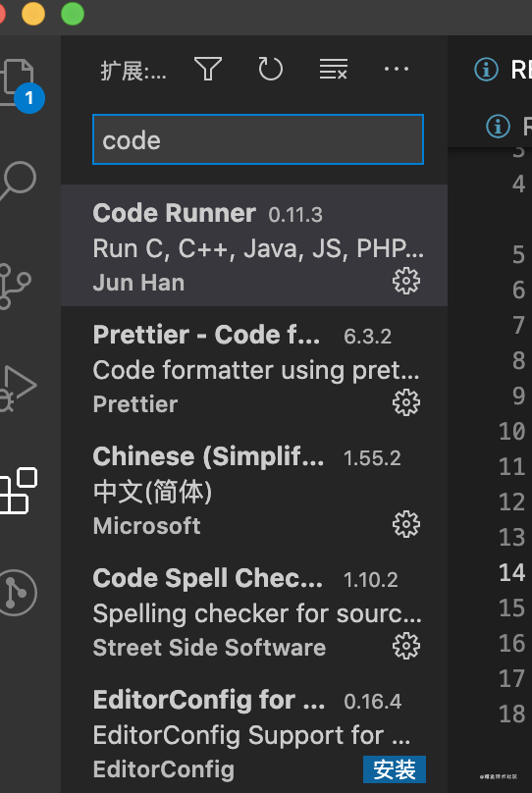Select the Code Runner extension entry

point(254,245)
